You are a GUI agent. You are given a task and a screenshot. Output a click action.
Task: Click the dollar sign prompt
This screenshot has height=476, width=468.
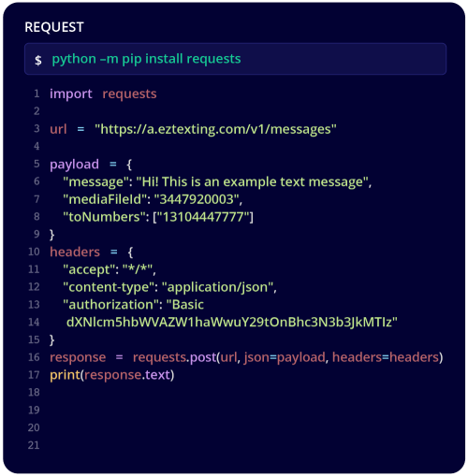point(38,60)
